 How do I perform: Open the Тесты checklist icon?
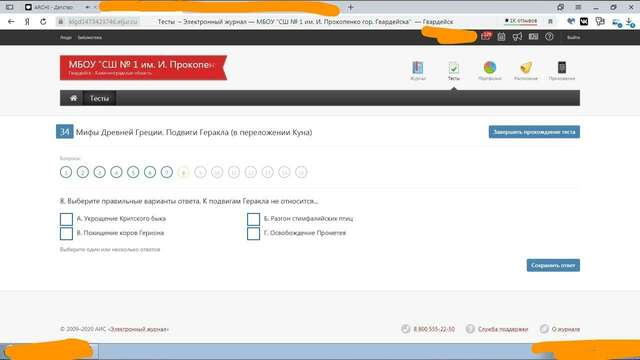click(453, 68)
